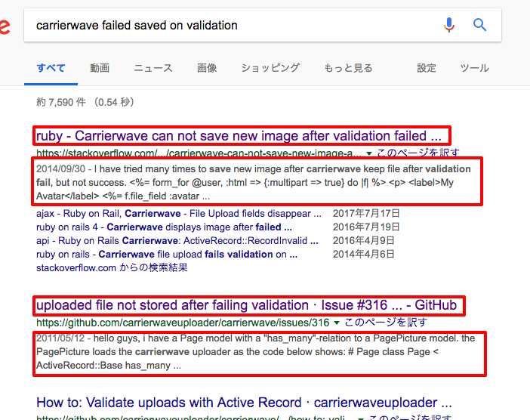This screenshot has width=530, height=420.
Task: Select the すべて tab
Action: click(51, 68)
